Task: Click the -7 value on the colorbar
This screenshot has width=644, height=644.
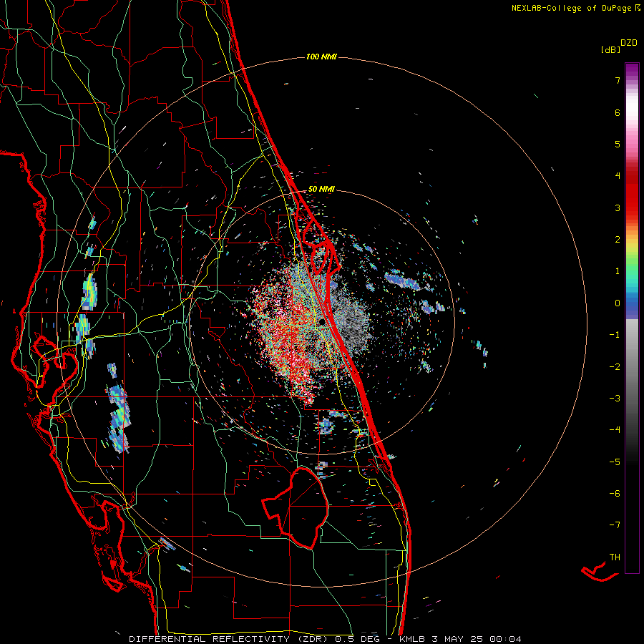Action: point(615,525)
